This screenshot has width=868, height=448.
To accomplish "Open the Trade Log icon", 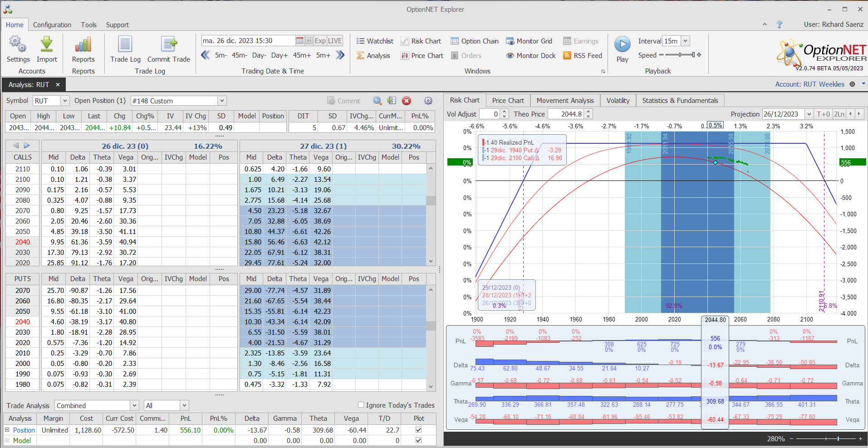I will 125,45.
